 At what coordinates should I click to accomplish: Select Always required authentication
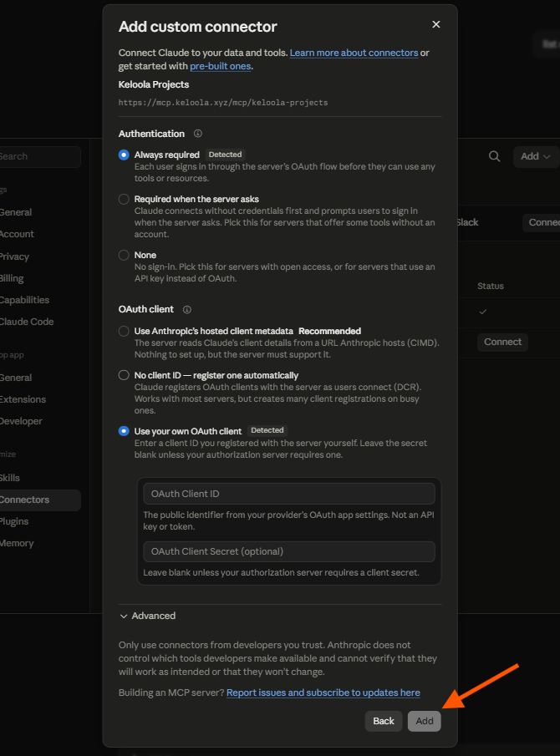124,155
